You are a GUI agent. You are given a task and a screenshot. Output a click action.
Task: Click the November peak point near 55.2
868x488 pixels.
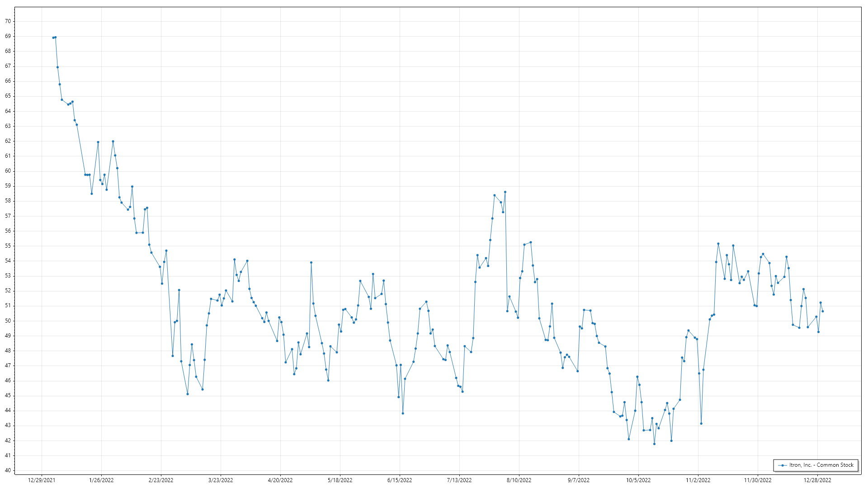[x=718, y=244]
